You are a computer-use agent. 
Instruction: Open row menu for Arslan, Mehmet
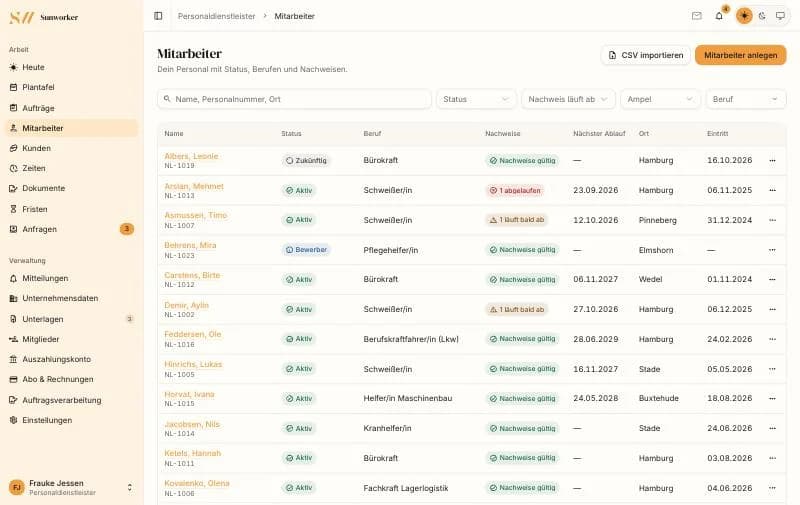pos(772,190)
